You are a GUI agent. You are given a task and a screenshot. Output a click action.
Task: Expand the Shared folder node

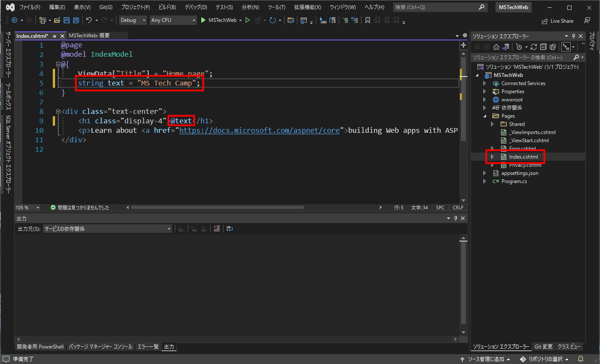[492, 124]
